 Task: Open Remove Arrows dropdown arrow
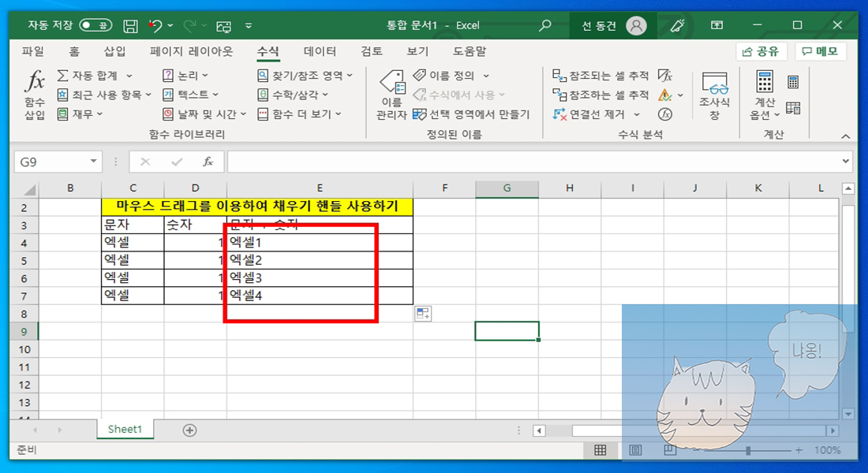pyautogui.click(x=637, y=114)
